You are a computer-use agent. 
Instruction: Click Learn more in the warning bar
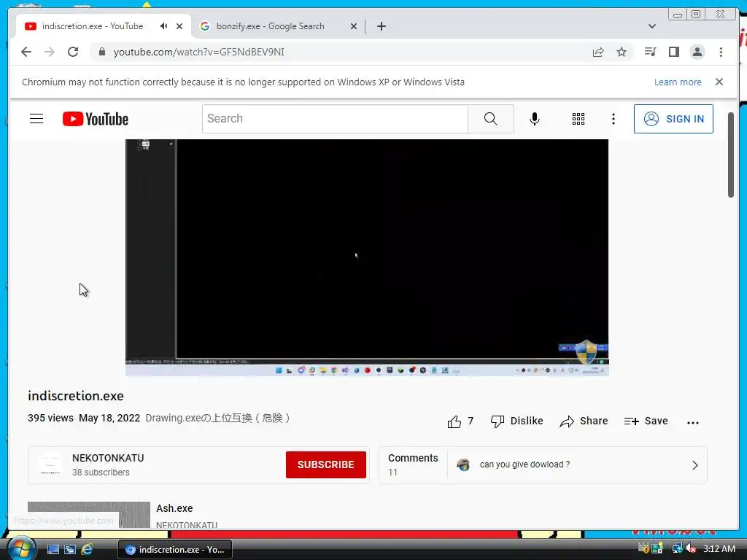(x=678, y=82)
